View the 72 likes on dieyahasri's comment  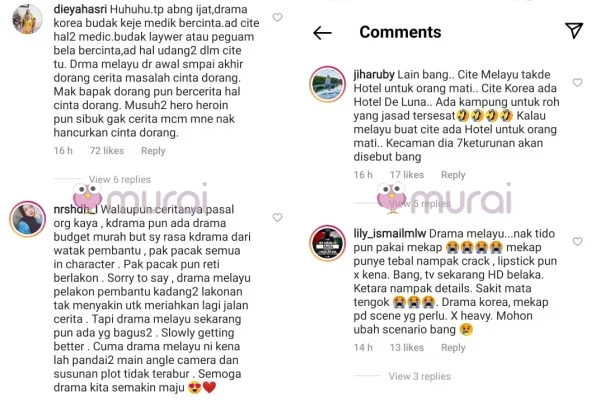(107, 151)
